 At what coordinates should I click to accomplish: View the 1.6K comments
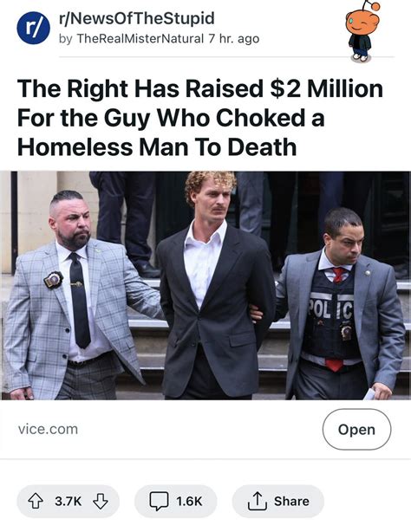189,501
